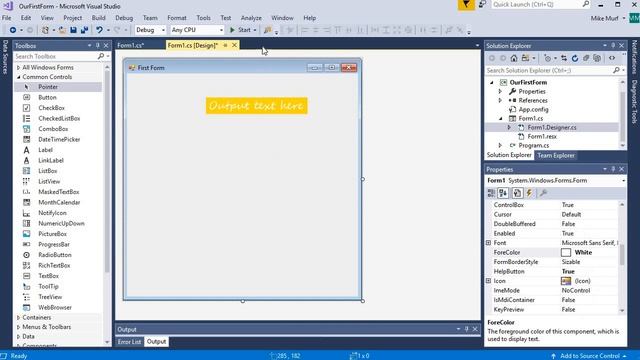Viewport: 640px width, 360px height.
Task: Open the Build menu
Action: point(98,18)
